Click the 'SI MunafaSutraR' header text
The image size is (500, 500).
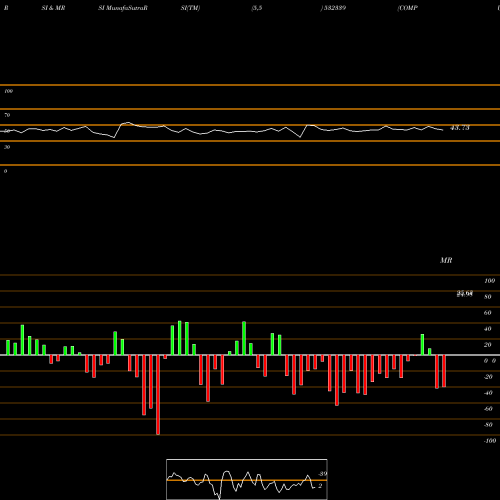tap(123, 8)
